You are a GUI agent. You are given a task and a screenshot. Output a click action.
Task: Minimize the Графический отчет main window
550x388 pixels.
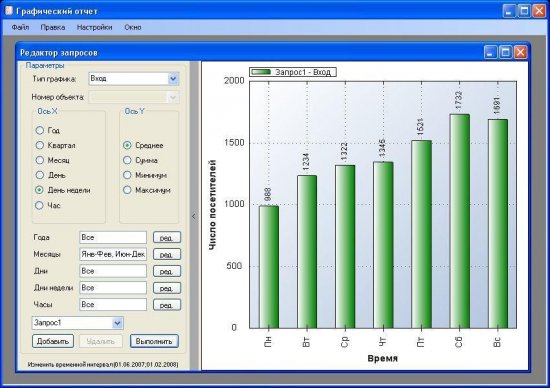[x=509, y=11]
